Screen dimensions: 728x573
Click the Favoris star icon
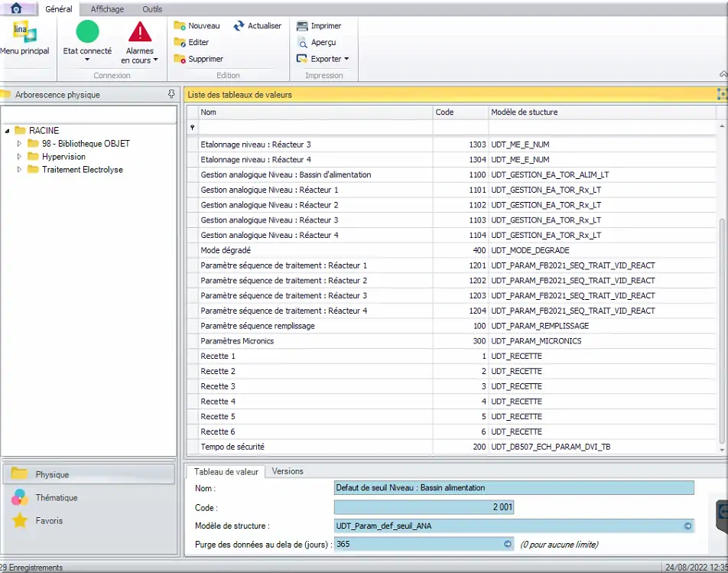[x=20, y=520]
